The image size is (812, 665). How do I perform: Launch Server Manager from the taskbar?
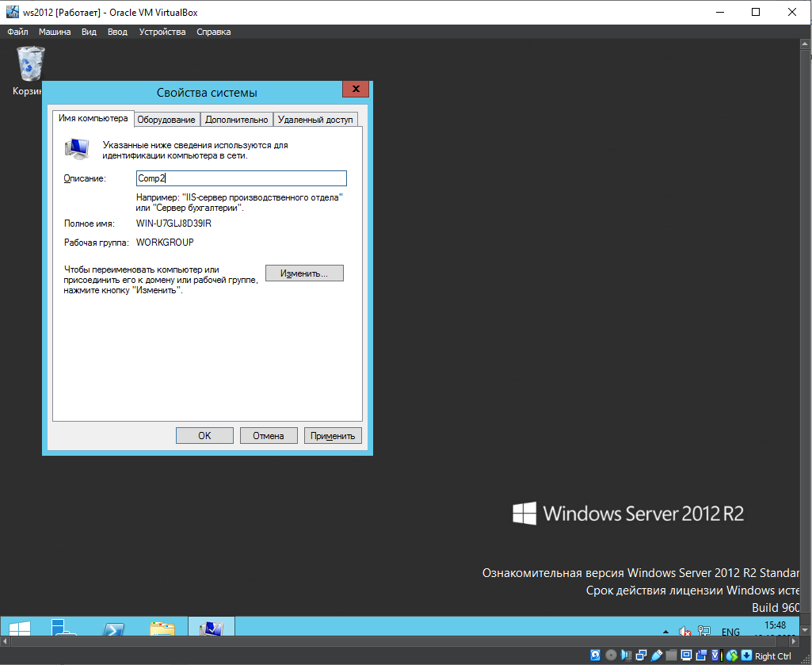tap(64, 629)
